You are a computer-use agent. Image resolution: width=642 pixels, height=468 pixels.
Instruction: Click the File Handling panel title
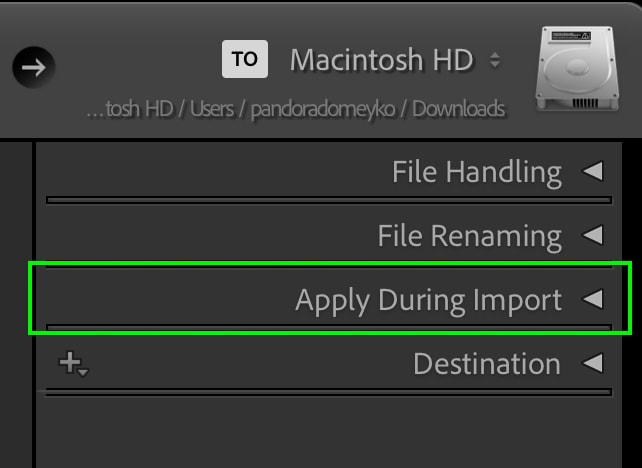tap(477, 172)
